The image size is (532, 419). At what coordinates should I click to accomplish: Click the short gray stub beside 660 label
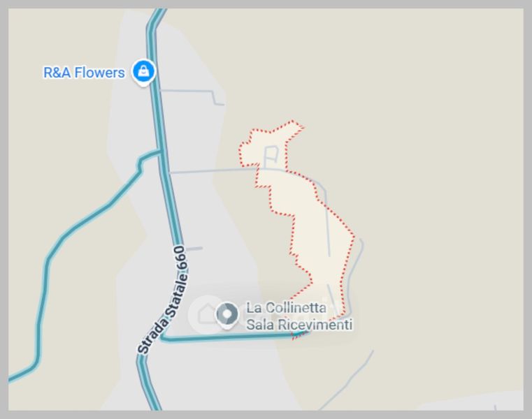(194, 249)
